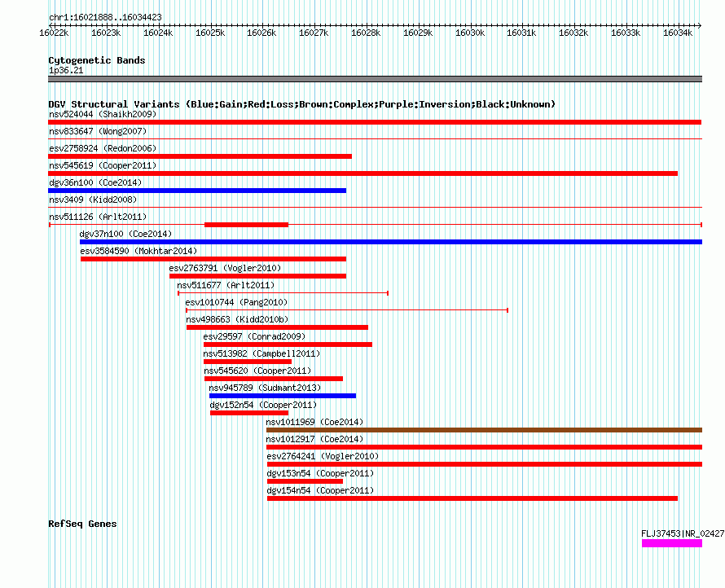Click the dgv153n54 (Cooper2011) label

point(320,473)
